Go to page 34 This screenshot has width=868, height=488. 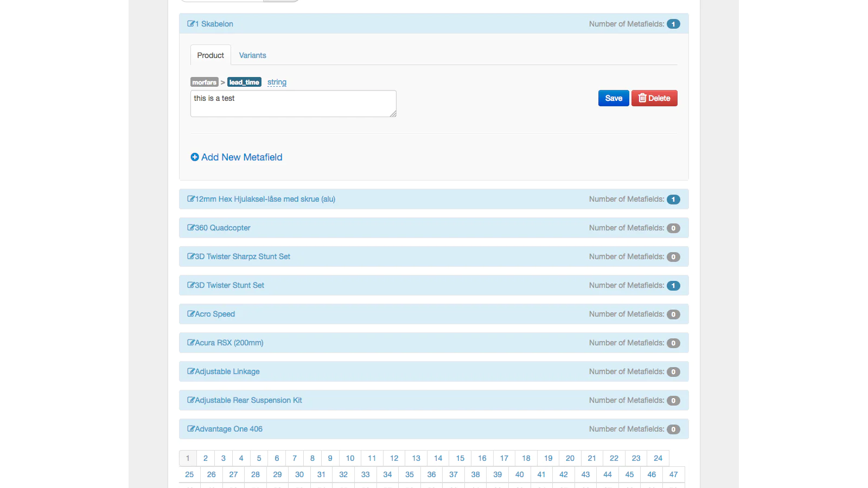tap(387, 474)
